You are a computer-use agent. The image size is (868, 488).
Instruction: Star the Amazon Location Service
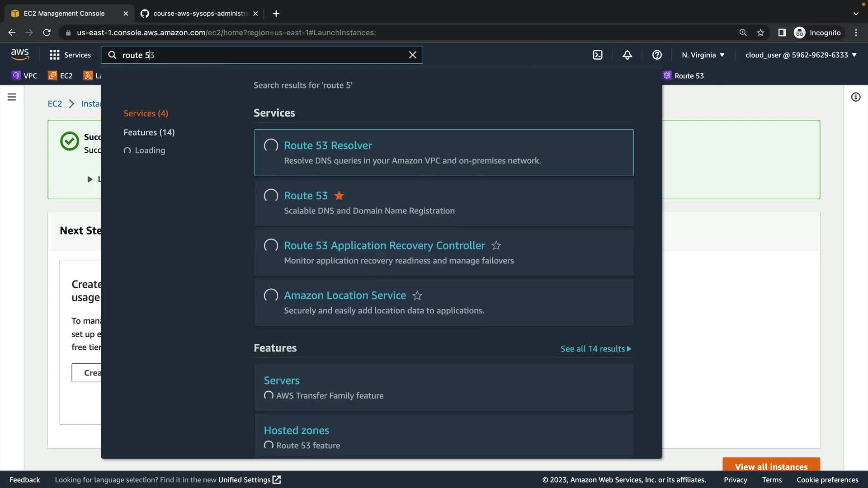pyautogui.click(x=417, y=296)
